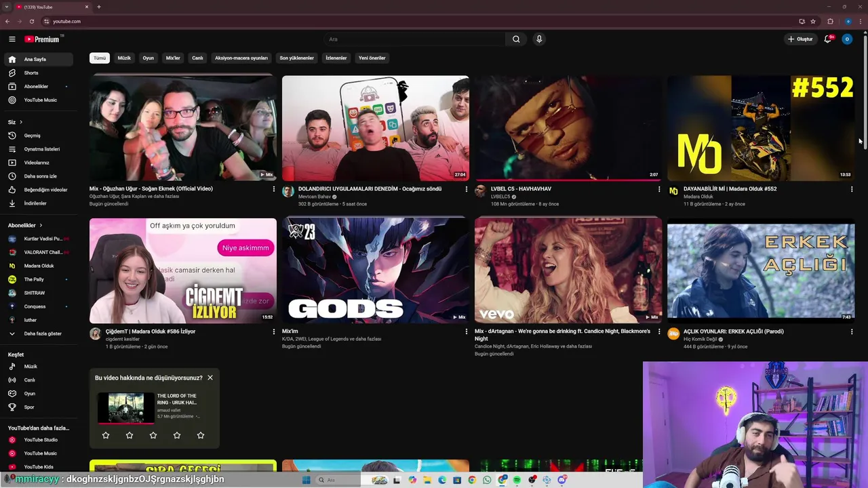The height and width of the screenshot is (488, 868).
Task: Open Videolarınız in the sidebar
Action: [x=38, y=163]
